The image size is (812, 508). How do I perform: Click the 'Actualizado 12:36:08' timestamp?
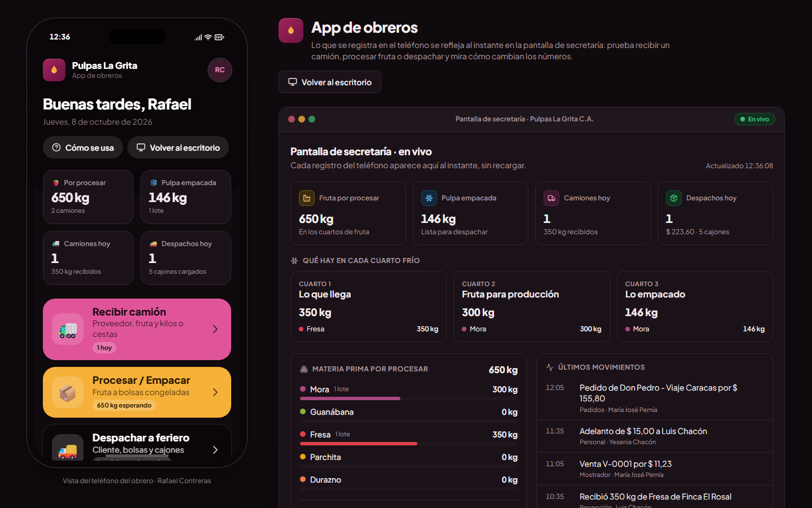[x=739, y=166]
